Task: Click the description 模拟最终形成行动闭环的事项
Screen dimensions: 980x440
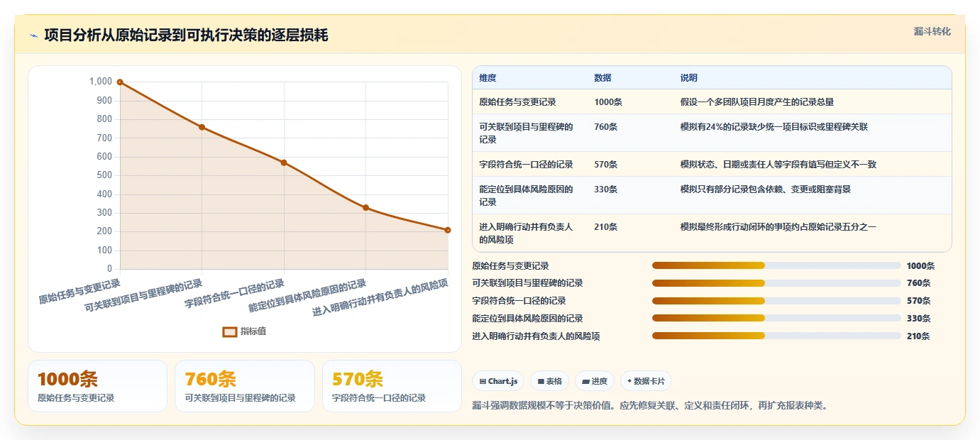Action: click(x=778, y=227)
